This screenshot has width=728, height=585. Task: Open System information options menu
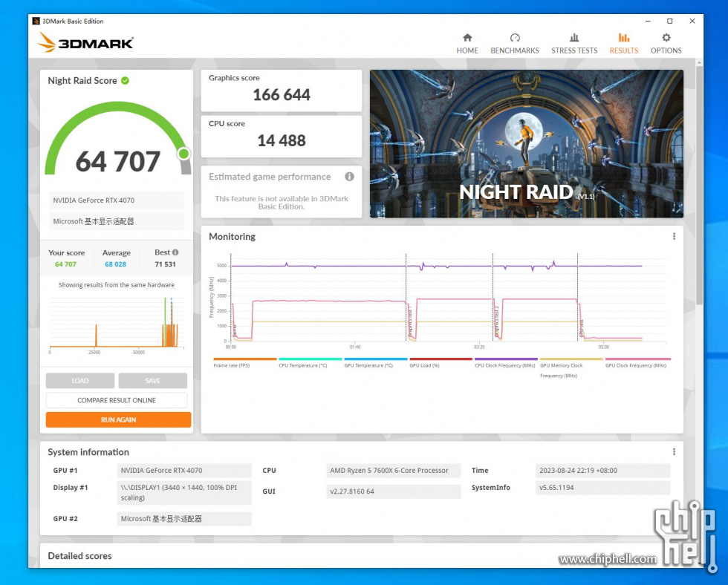(x=674, y=452)
